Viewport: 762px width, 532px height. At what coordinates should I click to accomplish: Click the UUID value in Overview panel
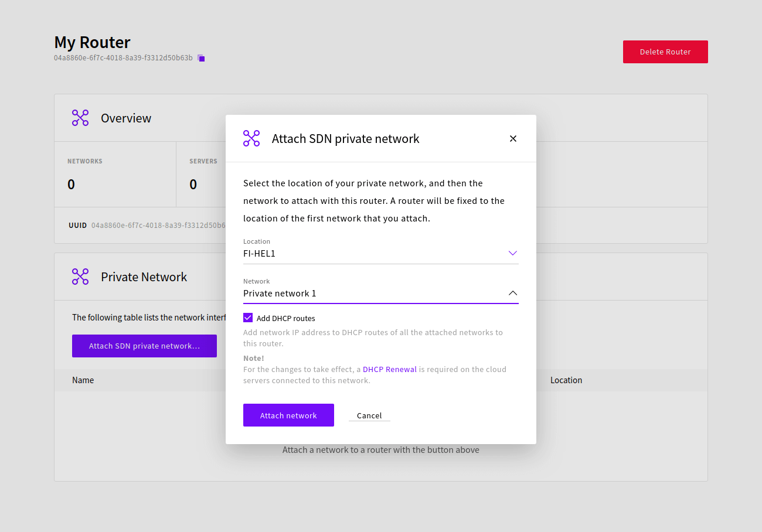[x=158, y=226]
